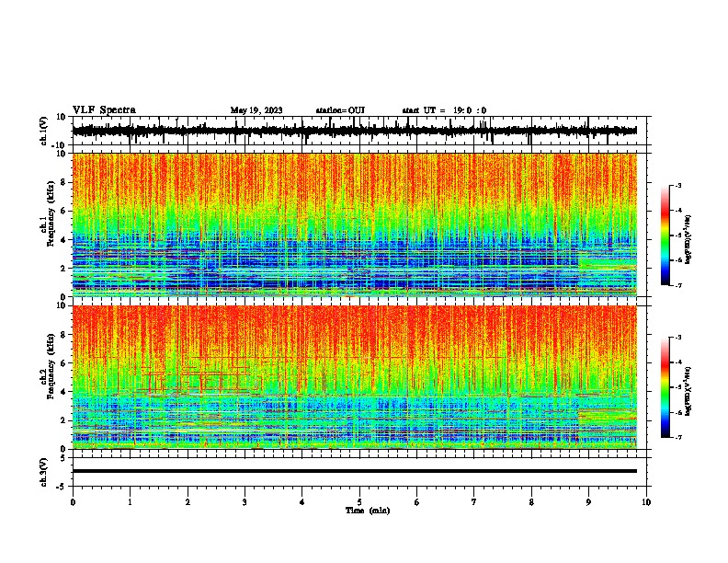This screenshot has width=728, height=563.
Task: Click tick "0" on the Time axis
Action: coord(73,502)
